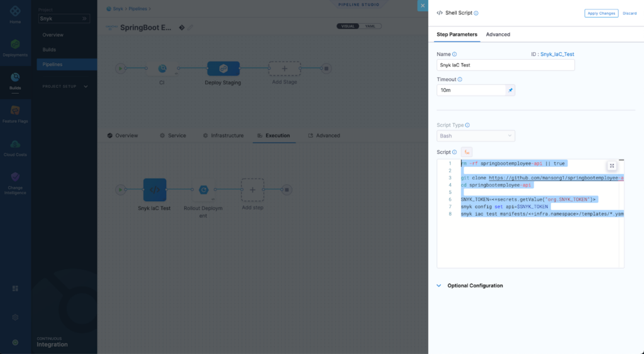Select the CI stage node icon
The height and width of the screenshot is (354, 644).
click(162, 69)
